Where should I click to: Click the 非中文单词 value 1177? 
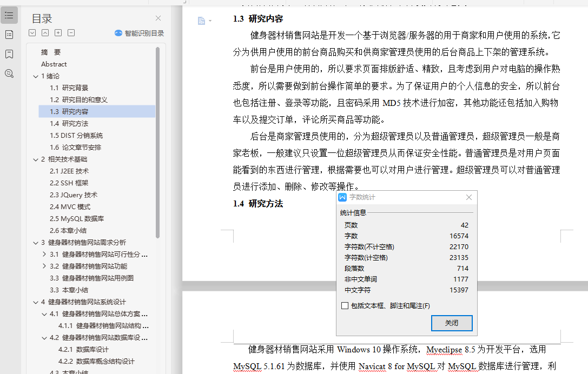point(461,279)
